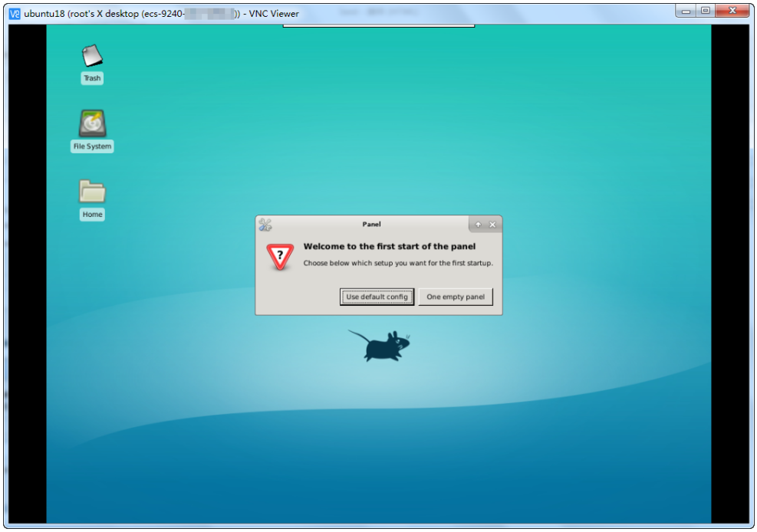757x532 pixels.
Task: Click the File System label text
Action: [x=92, y=146]
